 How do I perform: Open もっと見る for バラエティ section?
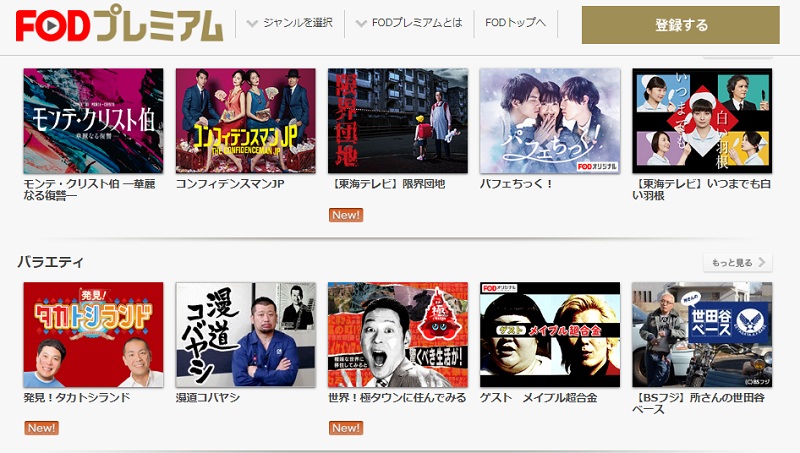click(738, 263)
